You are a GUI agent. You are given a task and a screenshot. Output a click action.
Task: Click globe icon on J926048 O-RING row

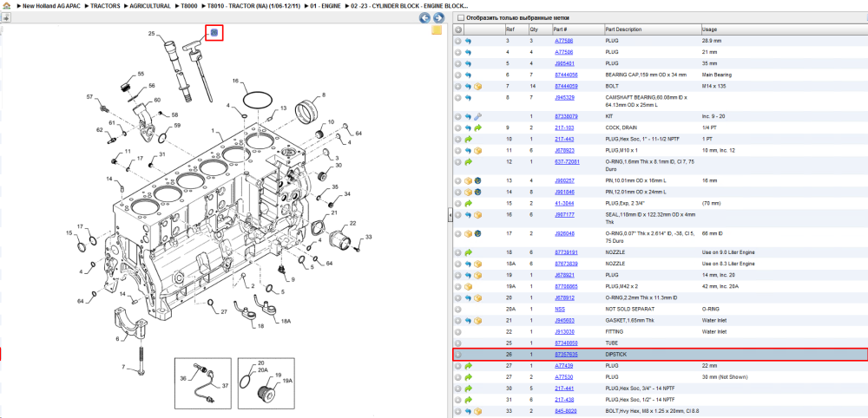point(477,233)
